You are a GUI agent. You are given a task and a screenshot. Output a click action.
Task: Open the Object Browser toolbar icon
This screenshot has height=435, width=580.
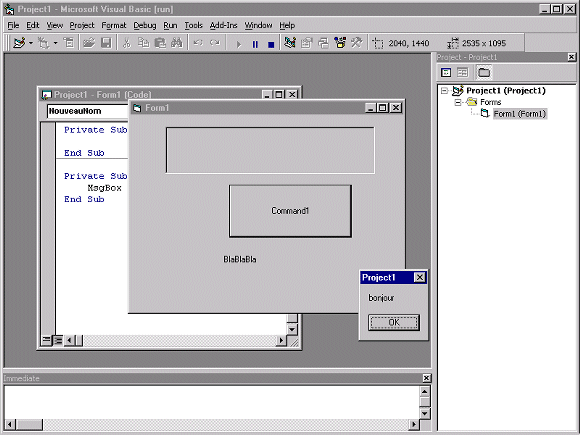[x=340, y=43]
